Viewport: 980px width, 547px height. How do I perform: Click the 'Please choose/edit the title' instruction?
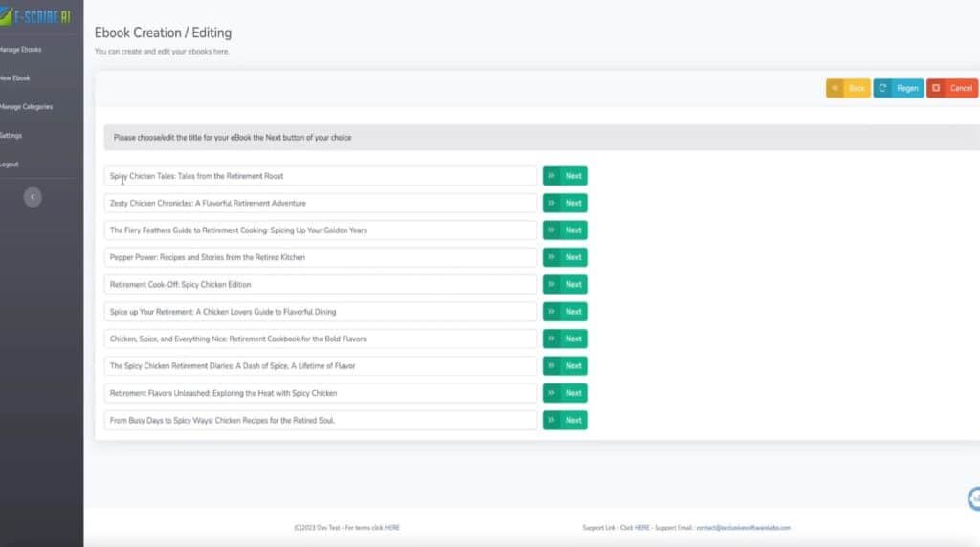click(233, 138)
